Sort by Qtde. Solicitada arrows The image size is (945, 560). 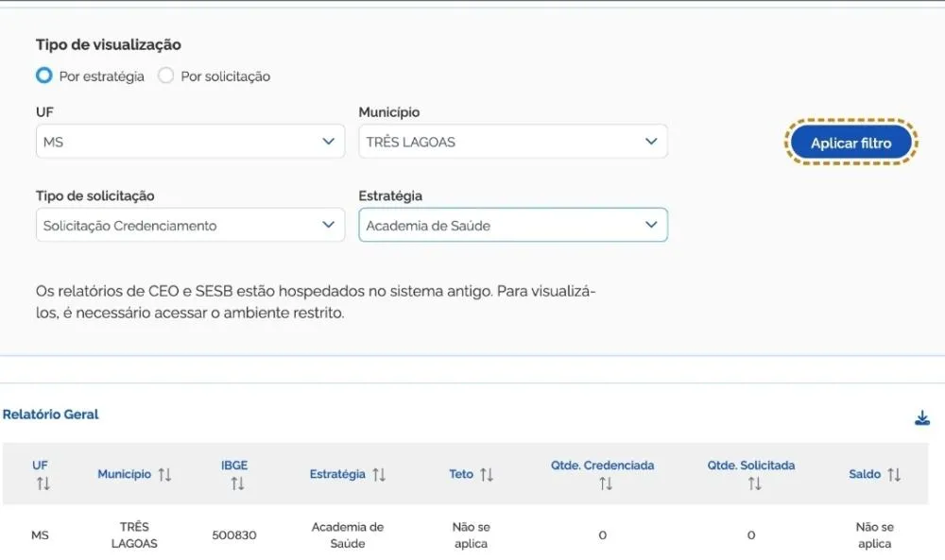753,484
